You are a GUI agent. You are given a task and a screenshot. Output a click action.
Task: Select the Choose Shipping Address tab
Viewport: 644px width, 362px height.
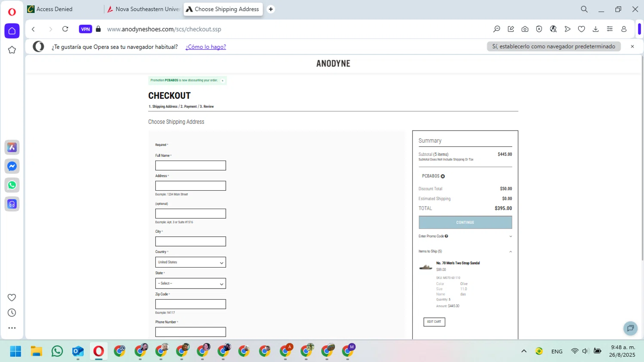coord(223,9)
